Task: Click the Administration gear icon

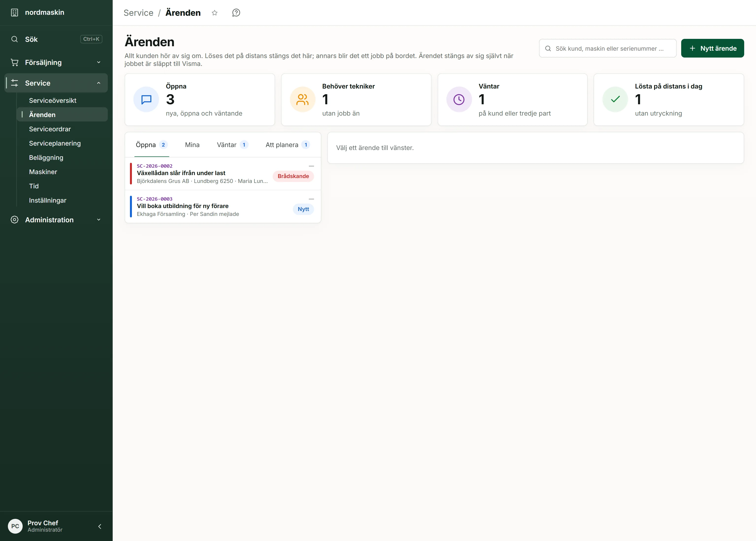Action: [14, 220]
